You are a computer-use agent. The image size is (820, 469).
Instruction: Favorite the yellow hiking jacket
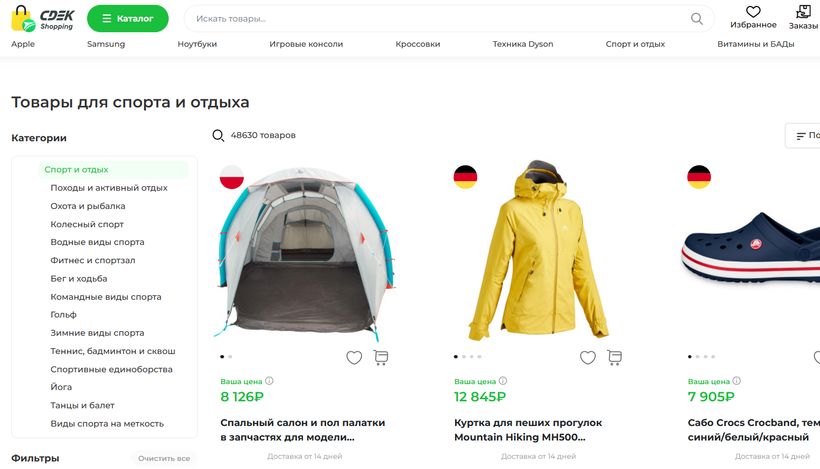coord(588,357)
